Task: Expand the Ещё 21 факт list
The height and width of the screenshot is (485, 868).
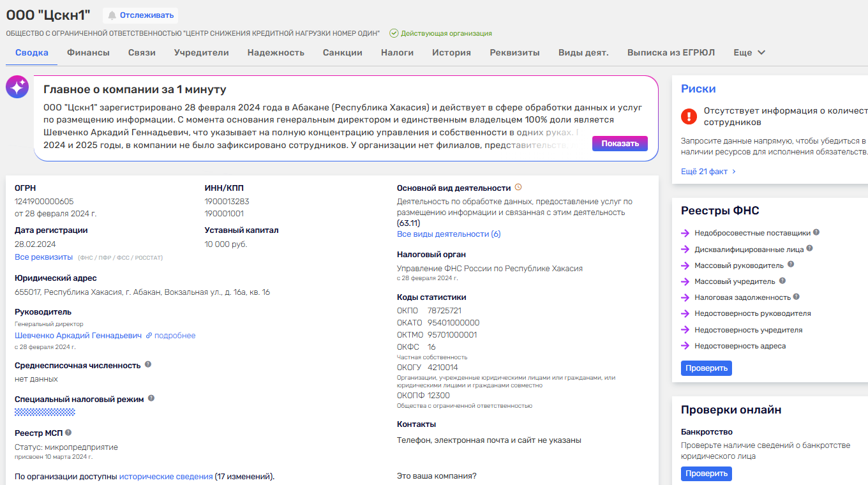Action: 708,172
